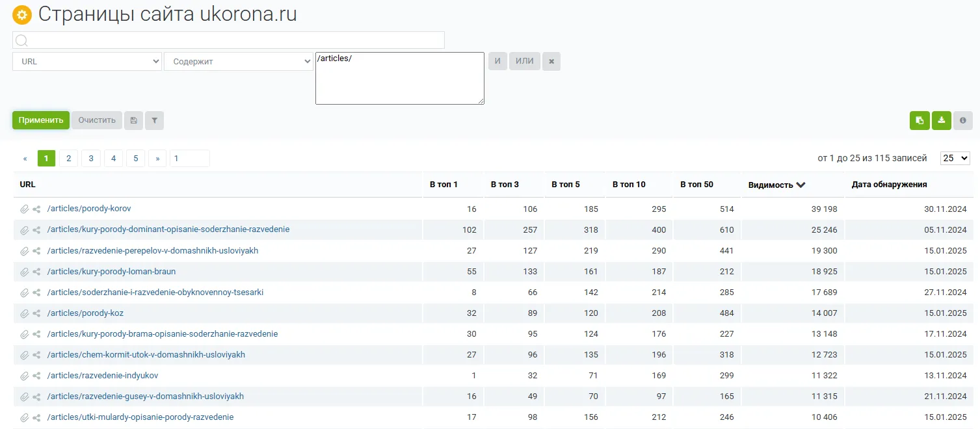This screenshot has height=429, width=980.
Task: Go to pagination page 5
Action: coord(135,158)
